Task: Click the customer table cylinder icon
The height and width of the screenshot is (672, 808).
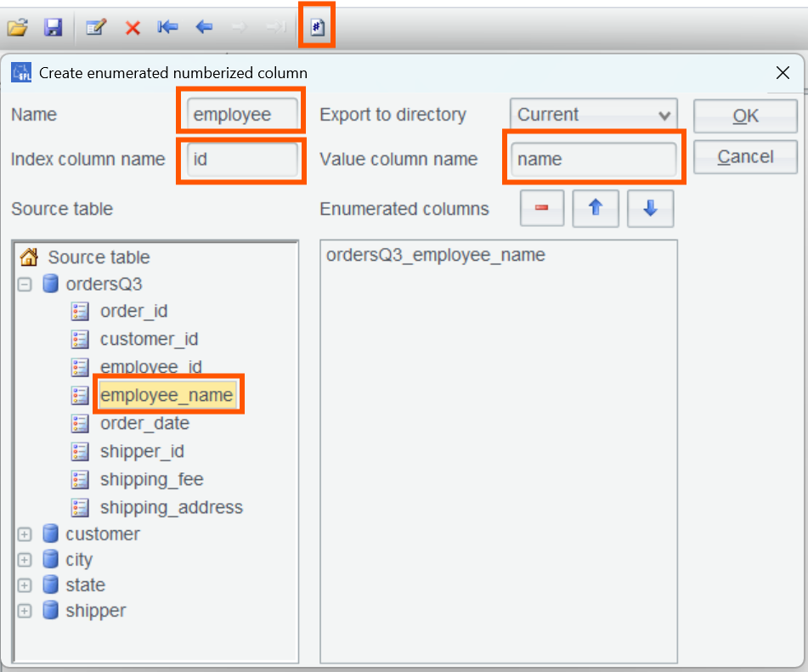Action: (x=50, y=534)
